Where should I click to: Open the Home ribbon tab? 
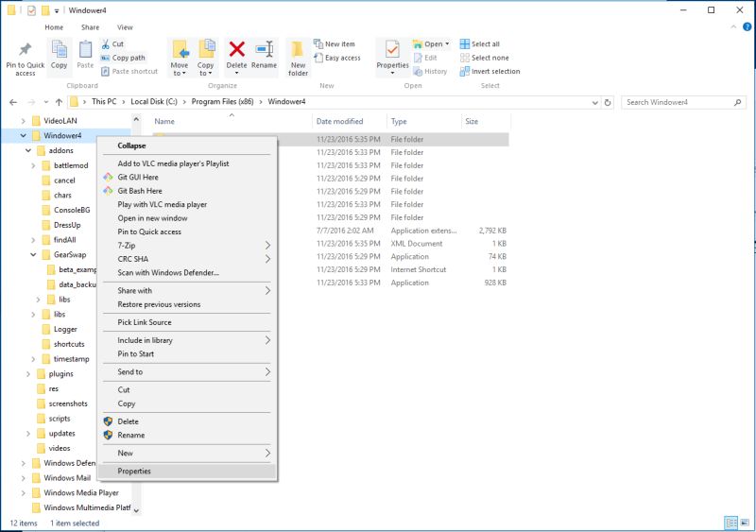point(54,27)
